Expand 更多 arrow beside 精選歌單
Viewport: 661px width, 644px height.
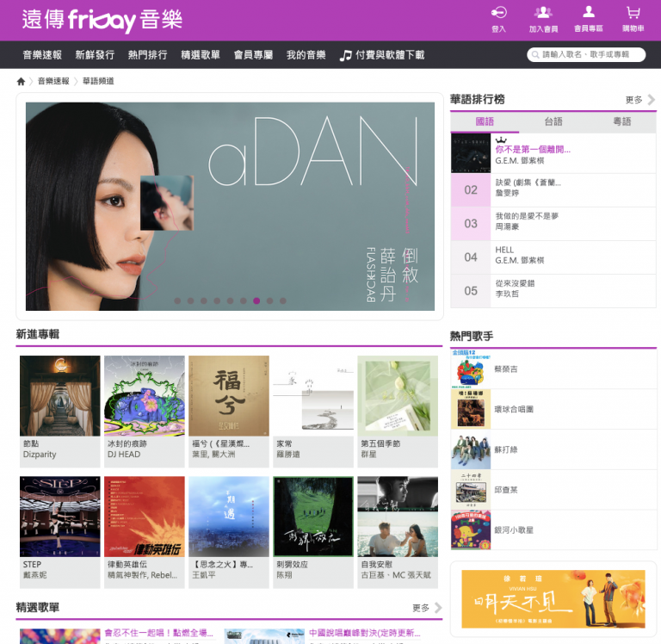437,608
